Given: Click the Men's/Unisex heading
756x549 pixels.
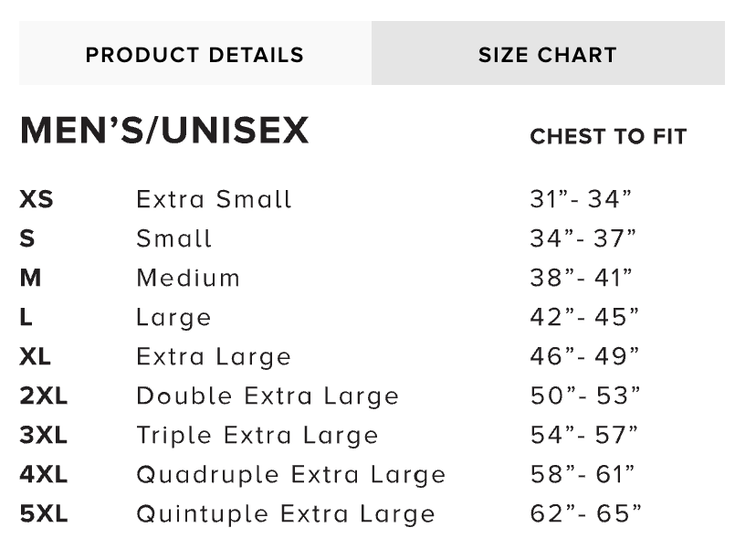Looking at the screenshot, I should (164, 132).
